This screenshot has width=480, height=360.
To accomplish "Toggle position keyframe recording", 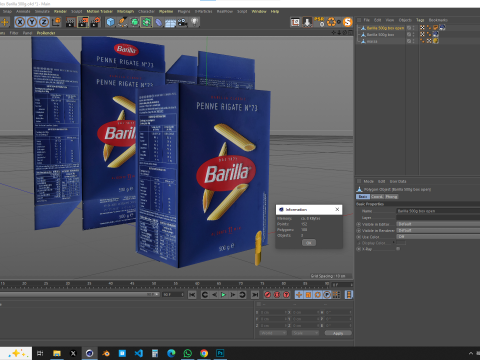I will tap(299, 295).
